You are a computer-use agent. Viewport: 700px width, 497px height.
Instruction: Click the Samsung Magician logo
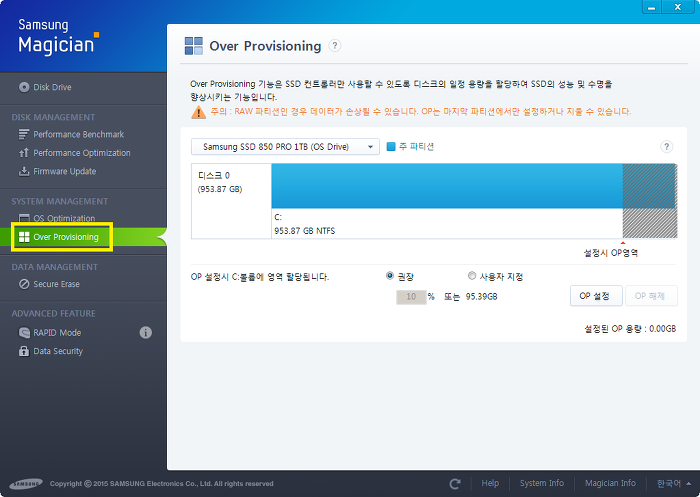58,37
